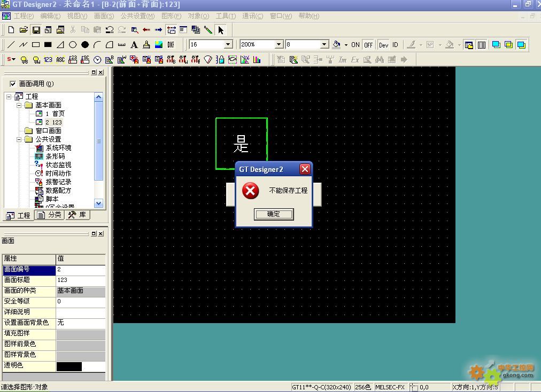Click the 画面标题 value field 123

[x=81, y=280]
